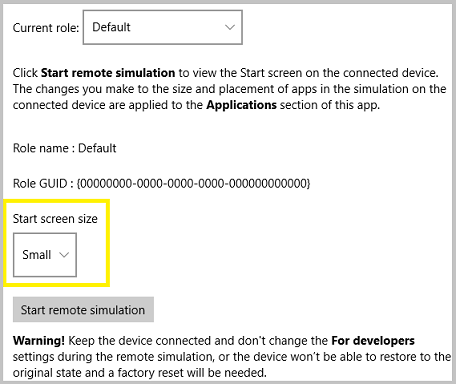Open the Current role dropdown
Viewport: 456px width, 384px height.
coord(162,27)
